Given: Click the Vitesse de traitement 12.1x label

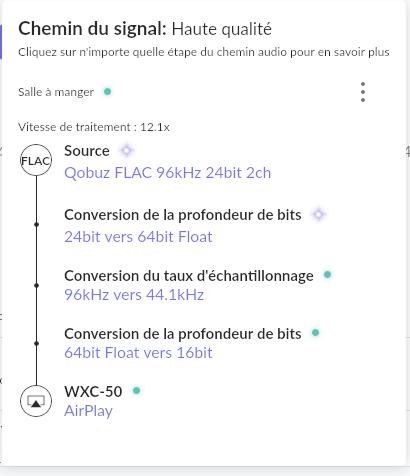Looking at the screenshot, I should tap(94, 127).
